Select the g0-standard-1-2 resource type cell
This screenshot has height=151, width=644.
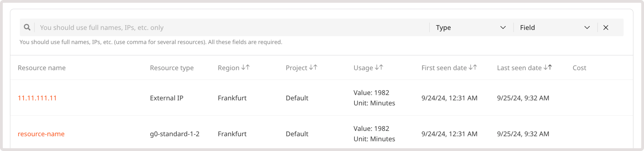(x=175, y=134)
